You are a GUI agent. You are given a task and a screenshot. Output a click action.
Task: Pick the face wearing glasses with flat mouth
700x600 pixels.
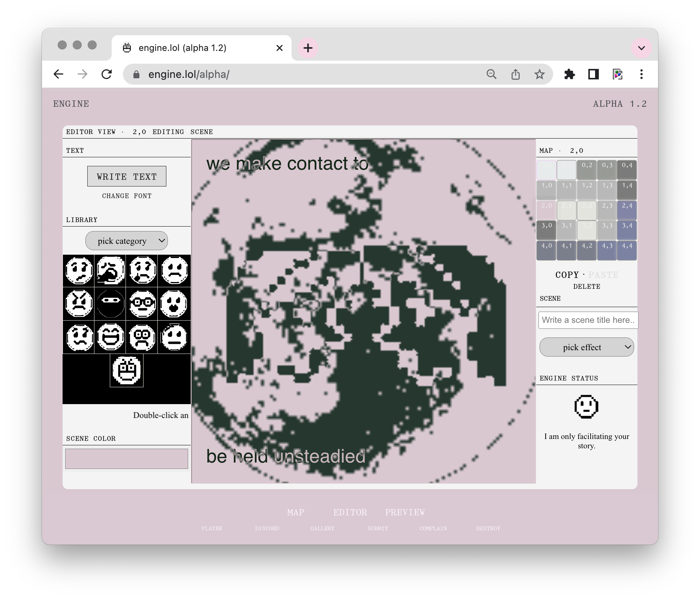pyautogui.click(x=142, y=304)
